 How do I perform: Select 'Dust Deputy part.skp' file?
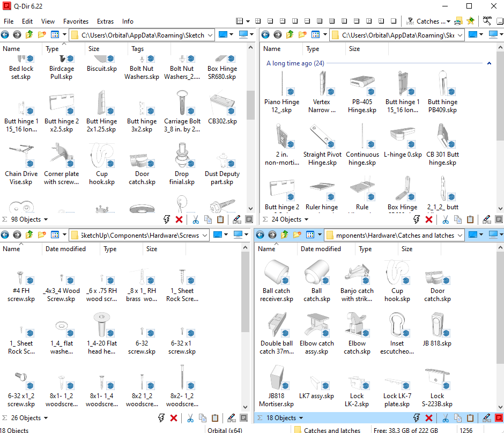222,164
